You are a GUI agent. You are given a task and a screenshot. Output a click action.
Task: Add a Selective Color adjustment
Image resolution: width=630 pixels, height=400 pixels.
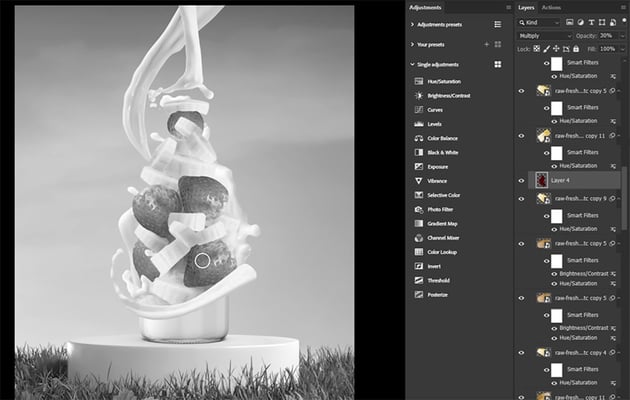coord(437,195)
